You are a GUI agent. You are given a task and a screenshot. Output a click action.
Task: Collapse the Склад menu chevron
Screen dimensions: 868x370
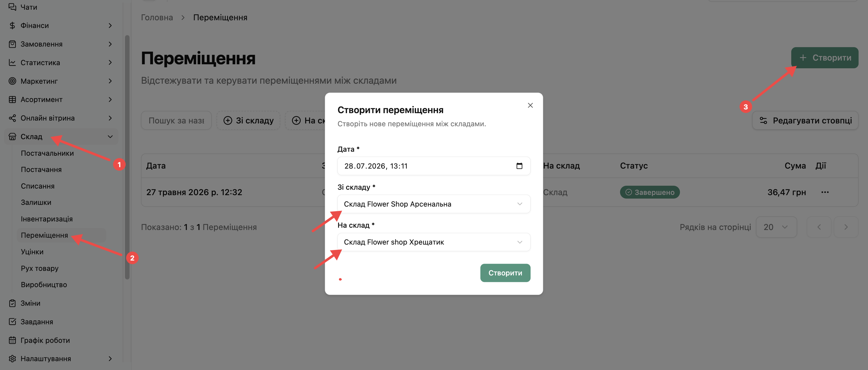click(x=110, y=137)
